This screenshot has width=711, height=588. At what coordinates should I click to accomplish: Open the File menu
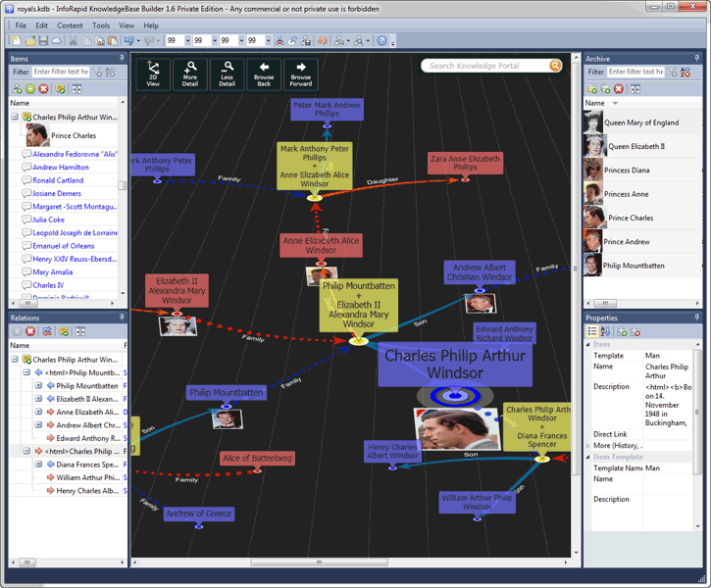[x=21, y=25]
